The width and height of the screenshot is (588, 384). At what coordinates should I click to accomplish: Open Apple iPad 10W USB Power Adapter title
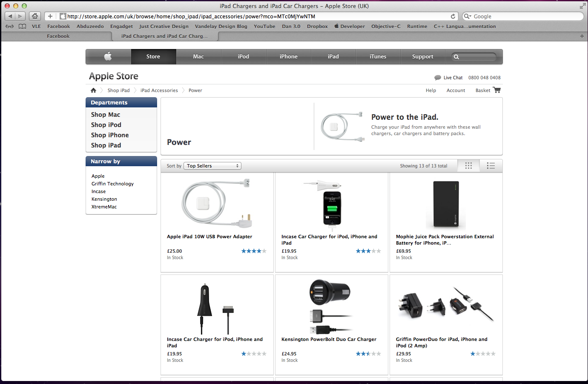tap(209, 237)
